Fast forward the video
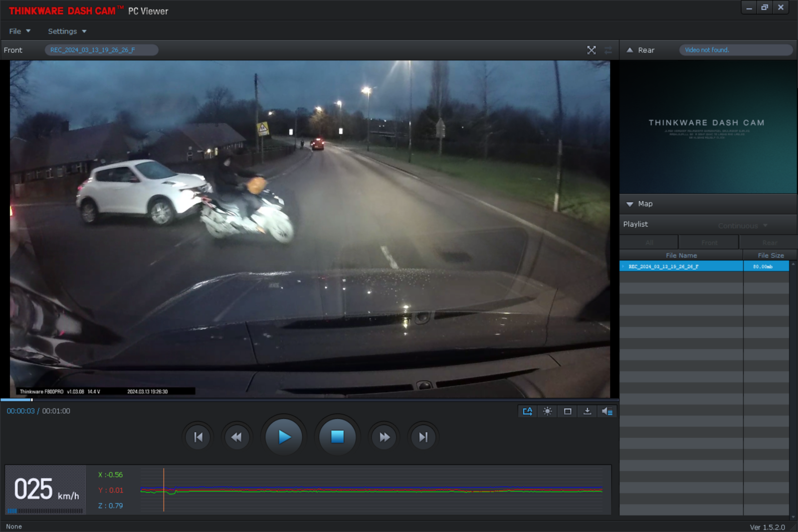 coord(385,437)
